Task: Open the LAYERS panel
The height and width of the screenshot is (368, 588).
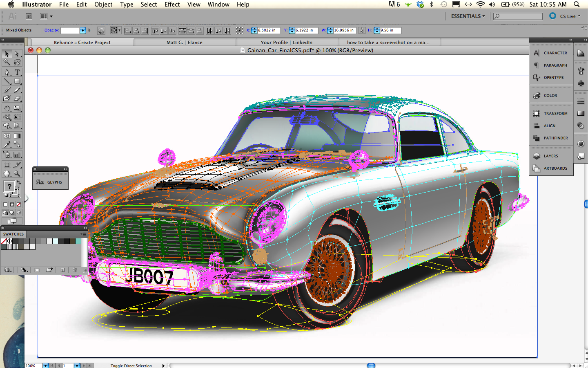Action: [x=550, y=156]
